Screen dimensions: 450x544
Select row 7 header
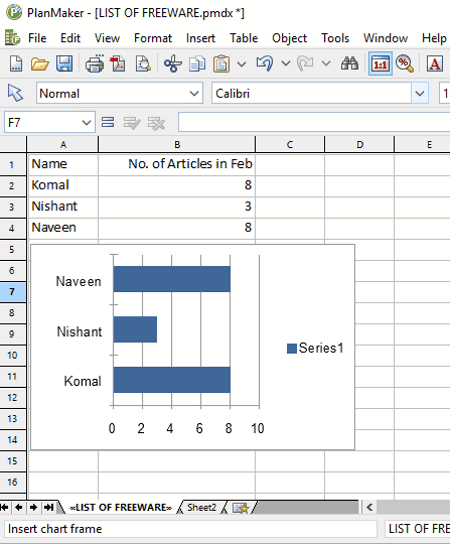[x=12, y=291]
